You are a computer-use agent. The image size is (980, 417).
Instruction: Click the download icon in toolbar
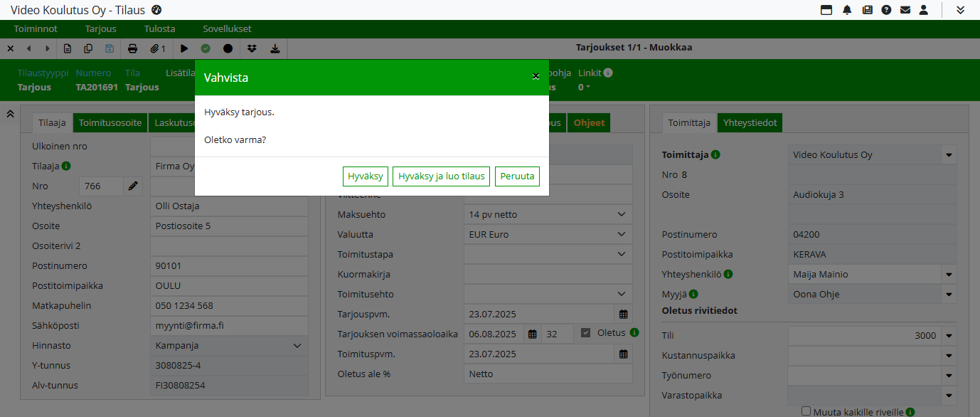[275, 48]
